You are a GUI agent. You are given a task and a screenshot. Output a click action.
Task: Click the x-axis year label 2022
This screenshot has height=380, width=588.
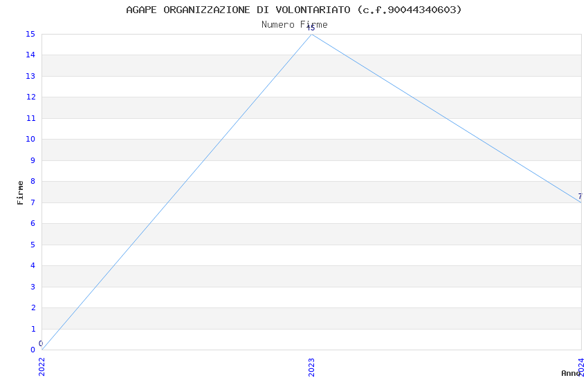point(42,367)
